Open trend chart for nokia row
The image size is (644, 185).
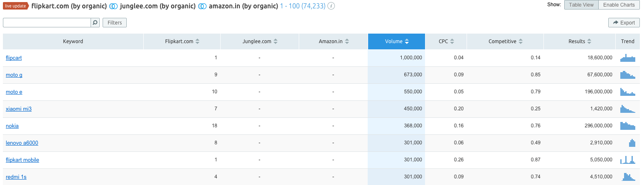(628, 126)
